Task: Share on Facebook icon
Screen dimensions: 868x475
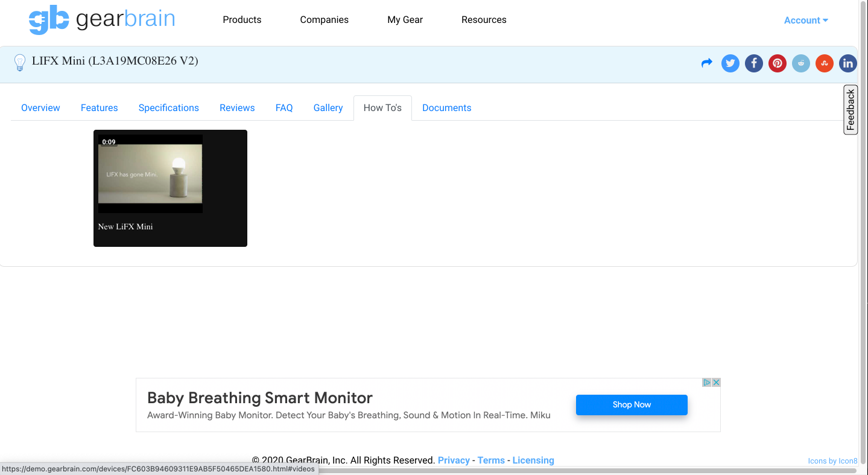Action: pyautogui.click(x=754, y=63)
